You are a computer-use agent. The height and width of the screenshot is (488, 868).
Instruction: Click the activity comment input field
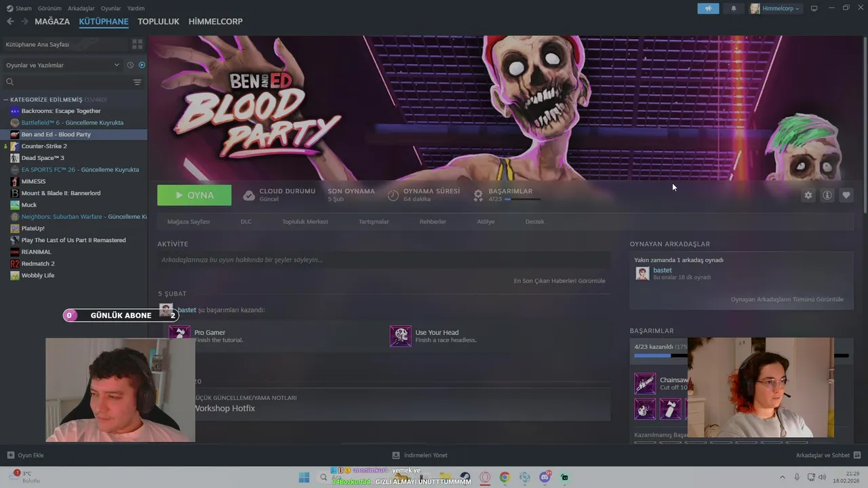[384, 260]
